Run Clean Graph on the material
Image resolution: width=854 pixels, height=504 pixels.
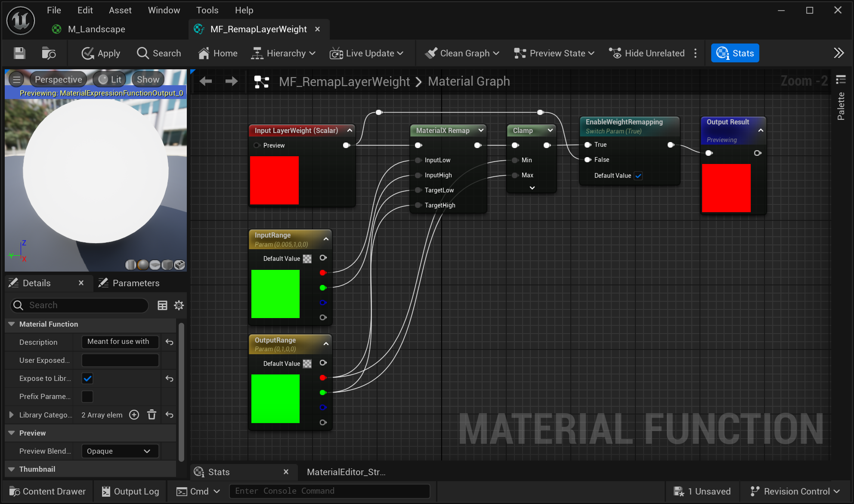tap(461, 53)
